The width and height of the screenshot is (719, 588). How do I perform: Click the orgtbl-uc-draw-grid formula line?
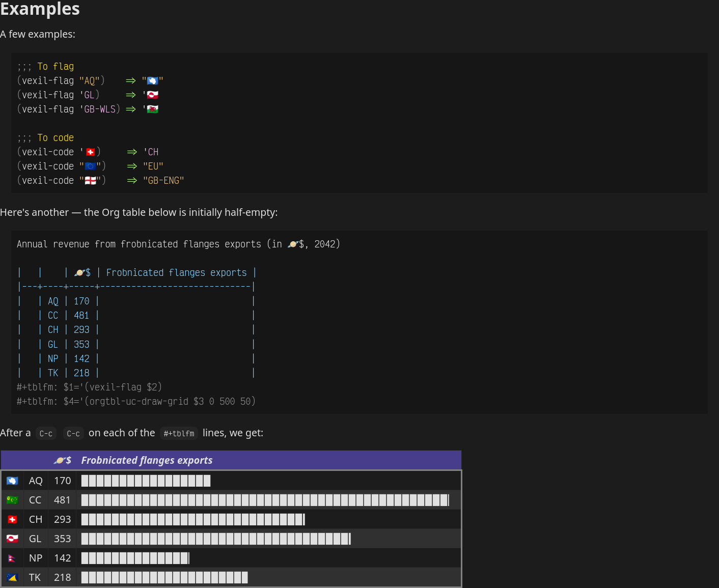tap(136, 401)
